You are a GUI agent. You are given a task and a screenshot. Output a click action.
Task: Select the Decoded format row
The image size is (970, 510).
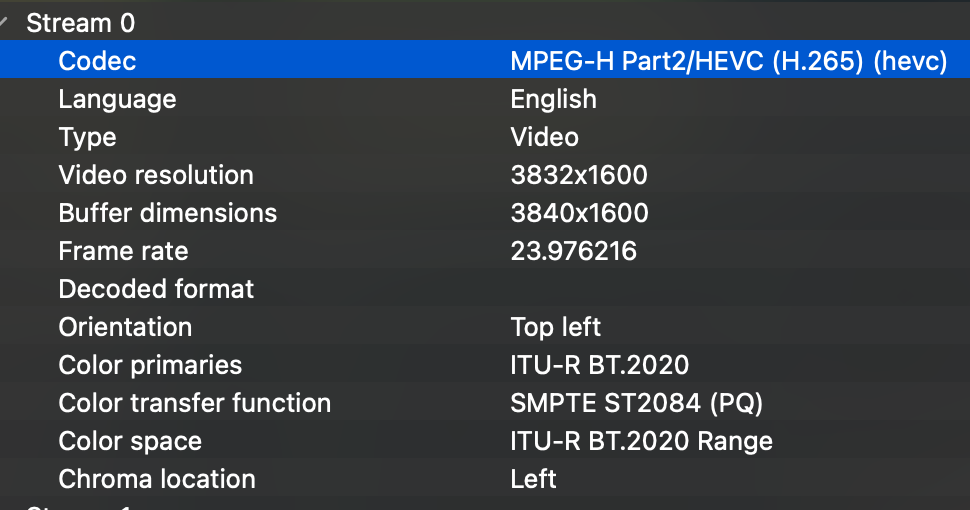click(x=156, y=289)
